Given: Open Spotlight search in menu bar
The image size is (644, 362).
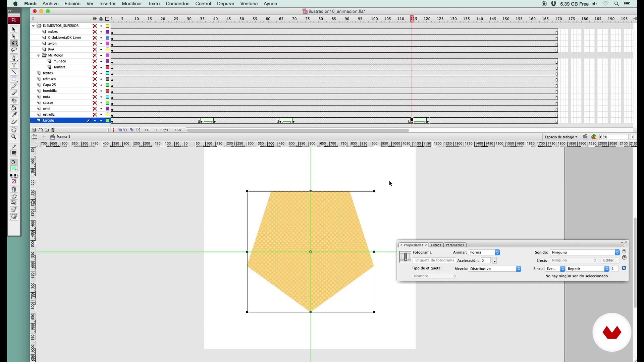Looking at the screenshot, I should [616, 4].
